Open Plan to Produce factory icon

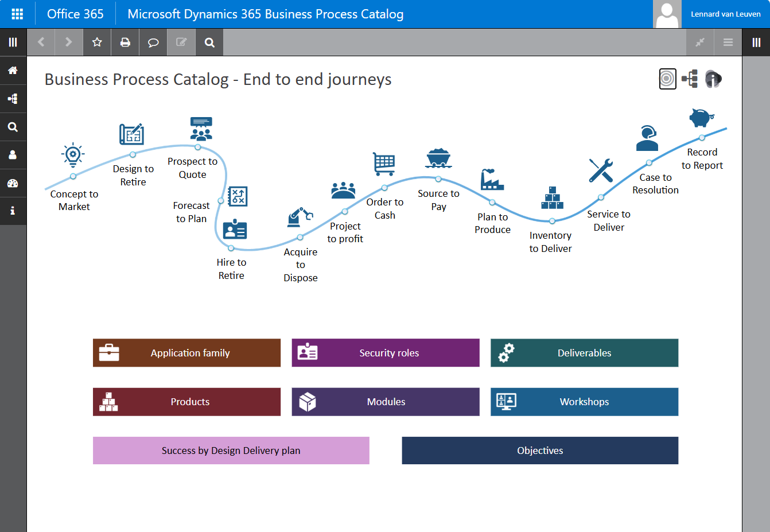click(492, 180)
